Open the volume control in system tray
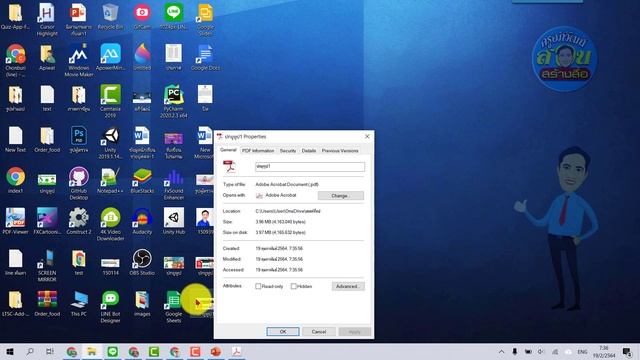The width and height of the screenshot is (640, 360). pos(541,351)
